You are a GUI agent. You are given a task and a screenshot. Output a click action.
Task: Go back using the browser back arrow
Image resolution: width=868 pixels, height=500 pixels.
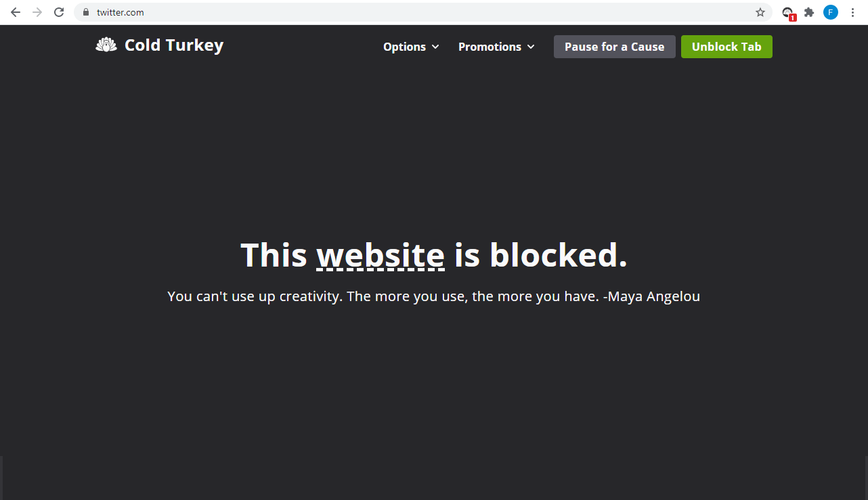(x=15, y=12)
